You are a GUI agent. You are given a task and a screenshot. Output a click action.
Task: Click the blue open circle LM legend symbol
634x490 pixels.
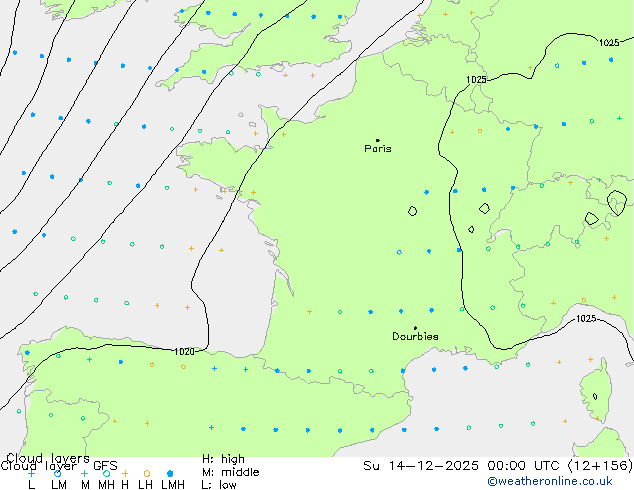tap(58, 473)
